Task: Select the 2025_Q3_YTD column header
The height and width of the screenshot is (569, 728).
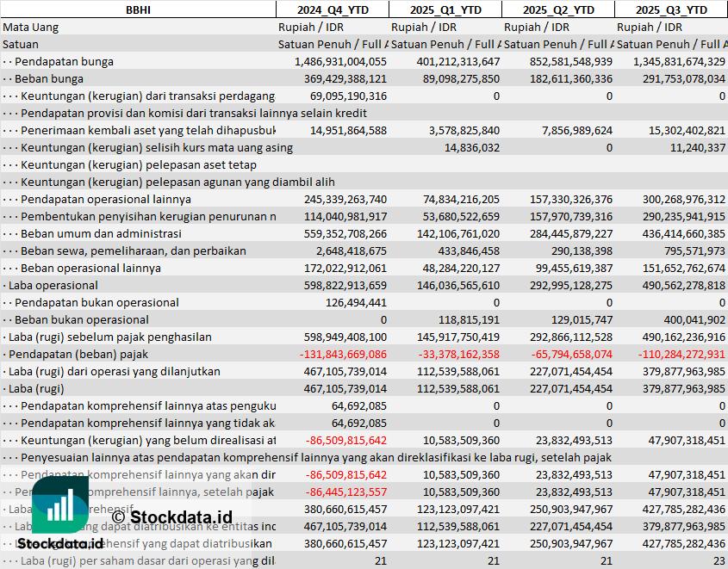Action: 671,9
